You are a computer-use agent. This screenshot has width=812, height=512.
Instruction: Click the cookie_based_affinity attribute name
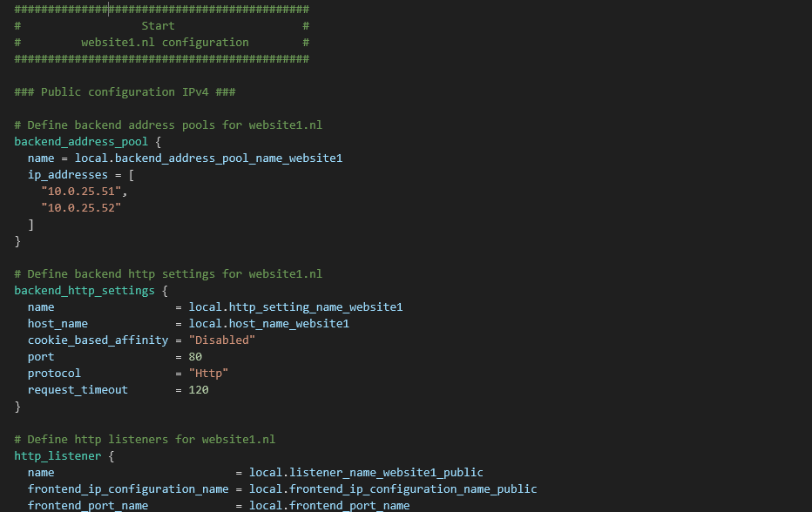98,340
